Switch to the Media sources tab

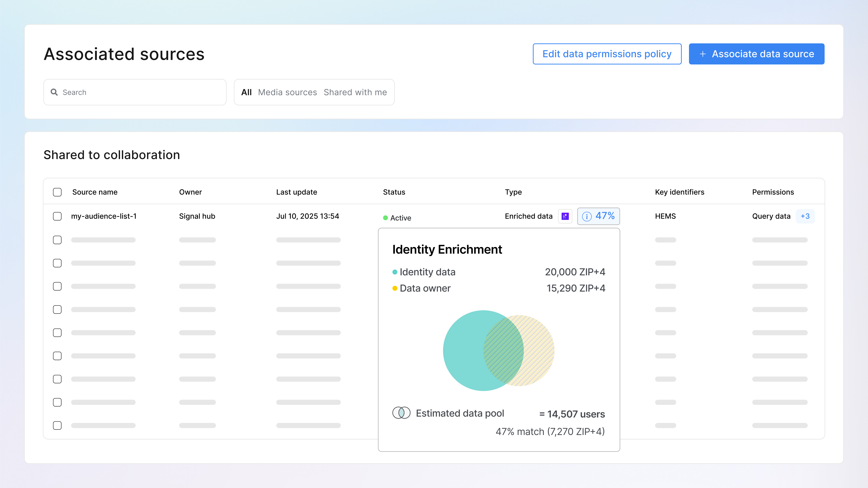[x=287, y=92]
